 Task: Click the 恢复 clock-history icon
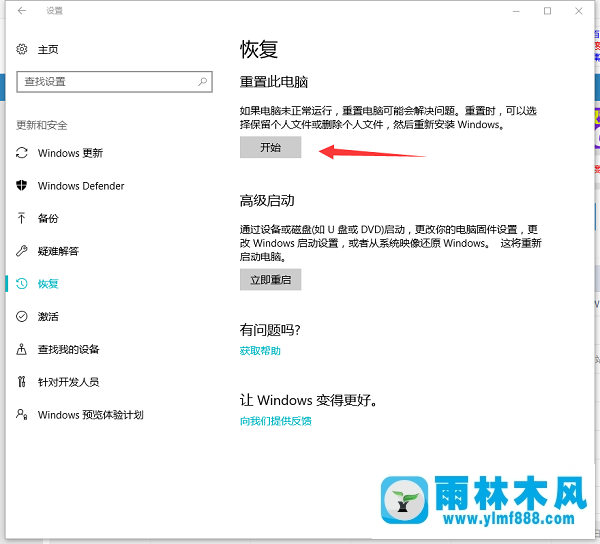click(22, 283)
